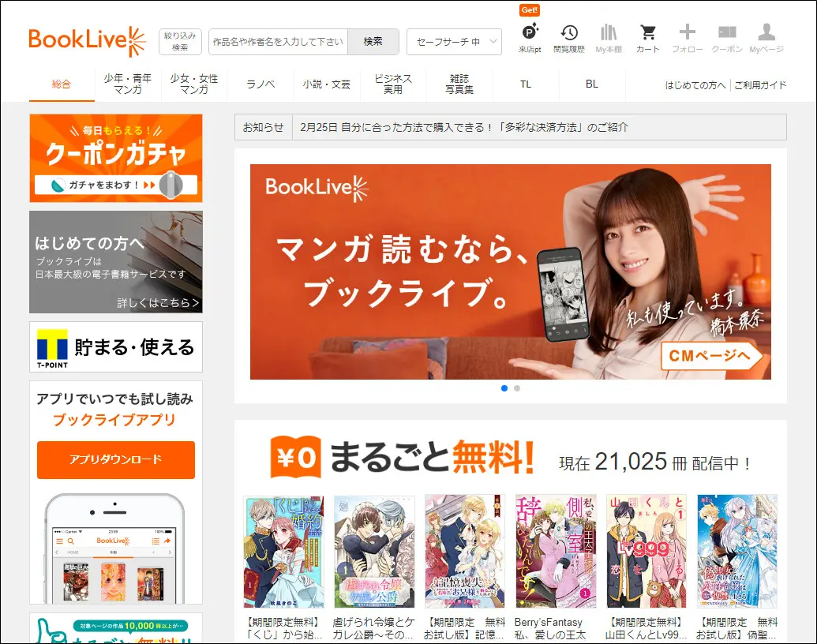This screenshot has height=644, width=817.
Task: Open 虐げられ令嬢とケガレ公爵 cover
Action: 374,551
